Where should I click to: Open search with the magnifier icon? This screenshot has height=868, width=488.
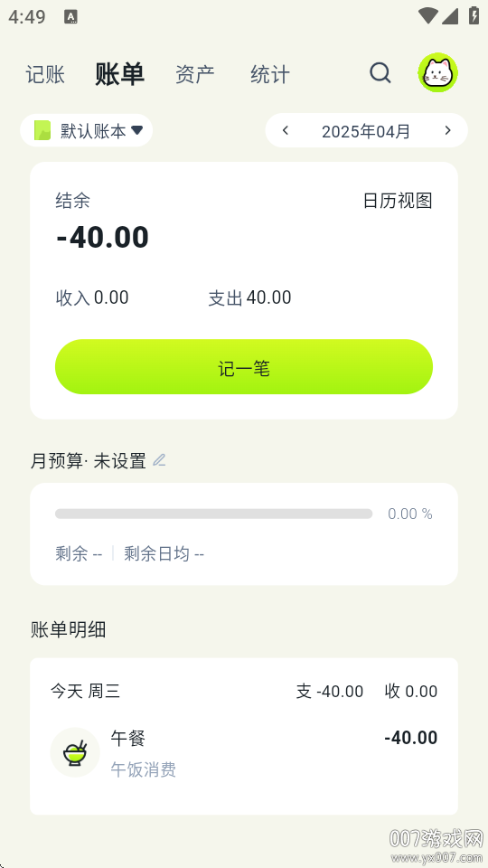point(380,73)
